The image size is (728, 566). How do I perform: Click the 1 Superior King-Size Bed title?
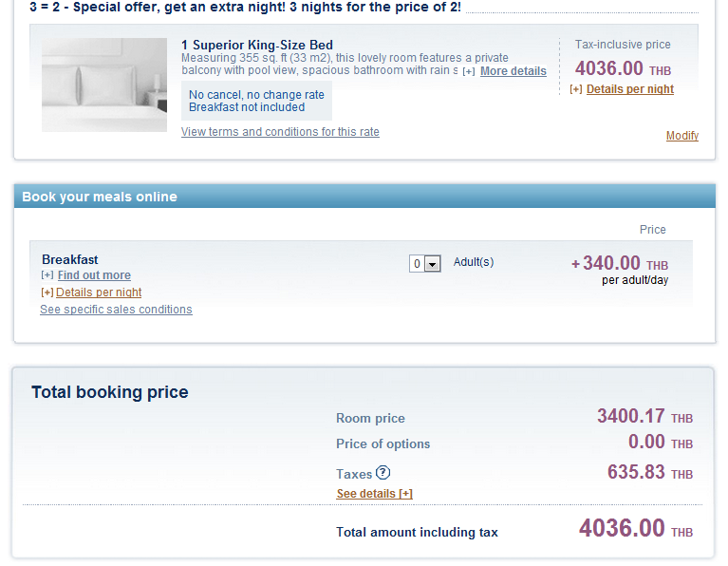coord(257,45)
